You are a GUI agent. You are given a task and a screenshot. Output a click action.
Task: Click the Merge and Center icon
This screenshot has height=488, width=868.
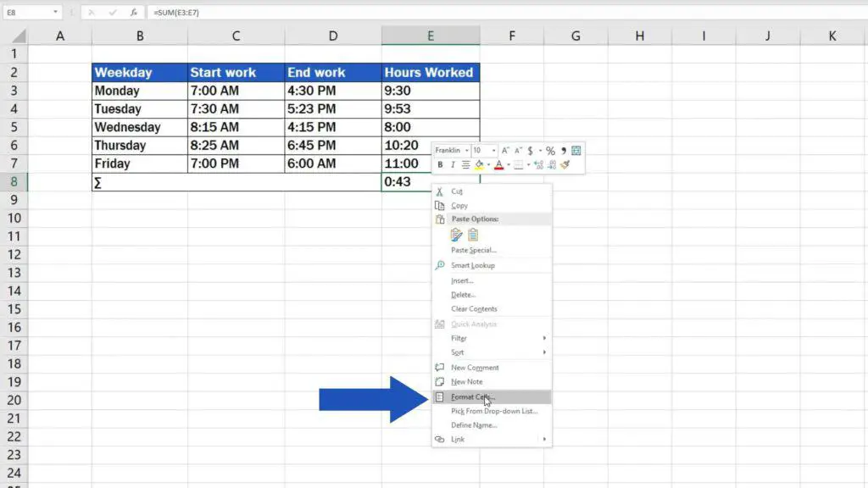click(576, 151)
